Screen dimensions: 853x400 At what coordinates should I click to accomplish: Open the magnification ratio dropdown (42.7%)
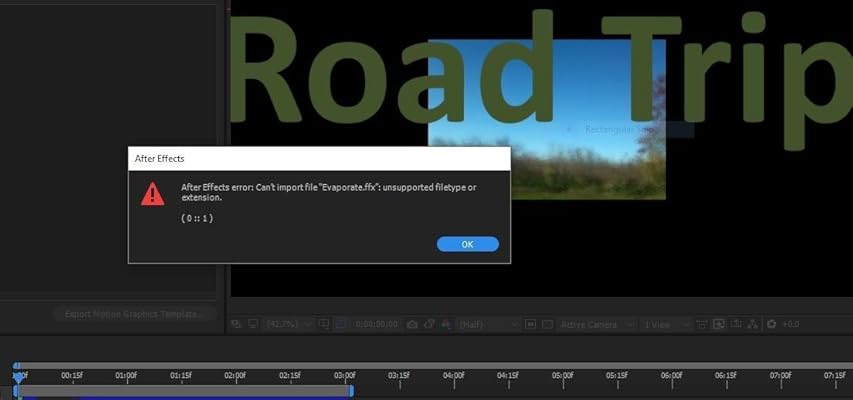point(288,324)
